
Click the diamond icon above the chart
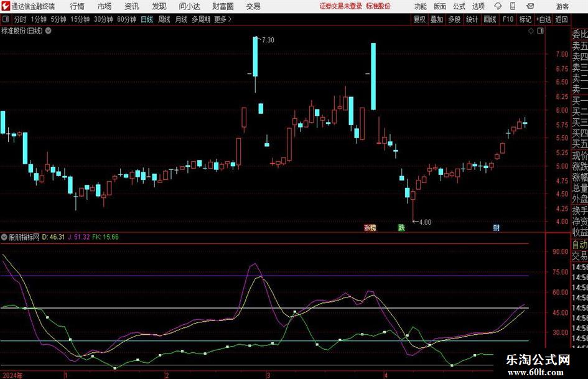[531, 30]
